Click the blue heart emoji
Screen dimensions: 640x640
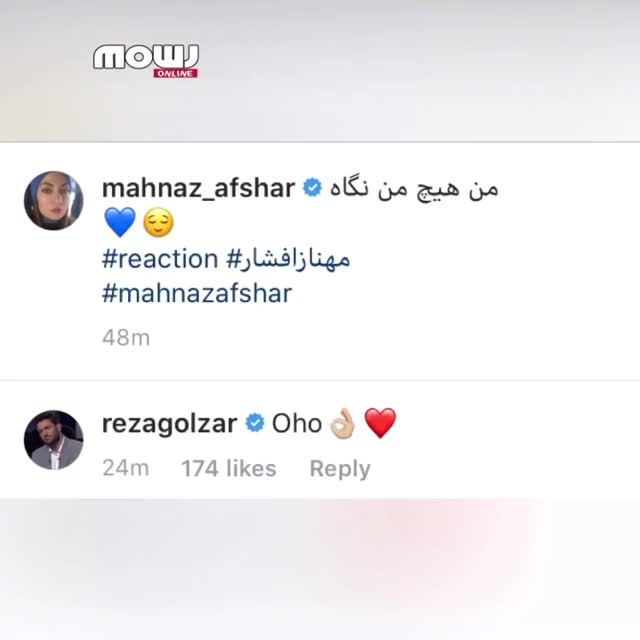120,222
